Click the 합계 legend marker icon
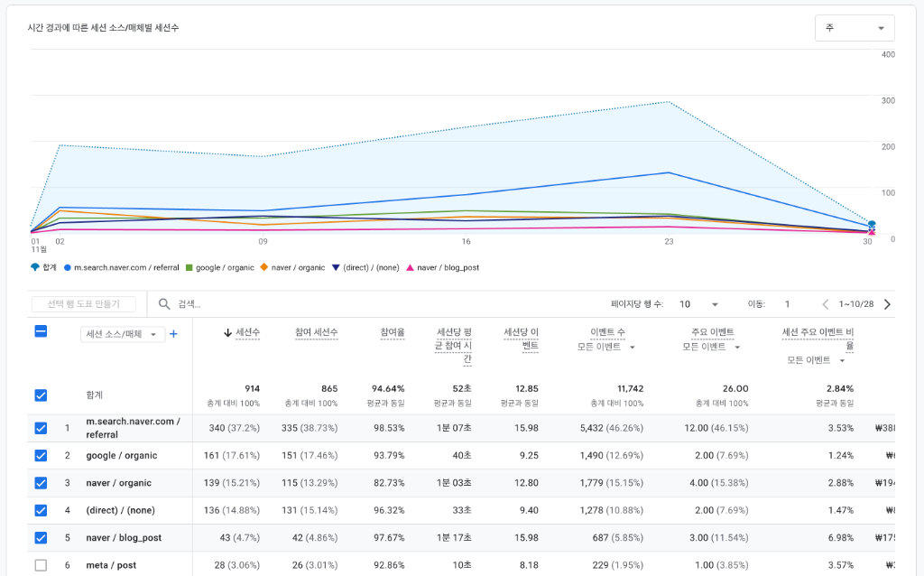 pos(34,267)
